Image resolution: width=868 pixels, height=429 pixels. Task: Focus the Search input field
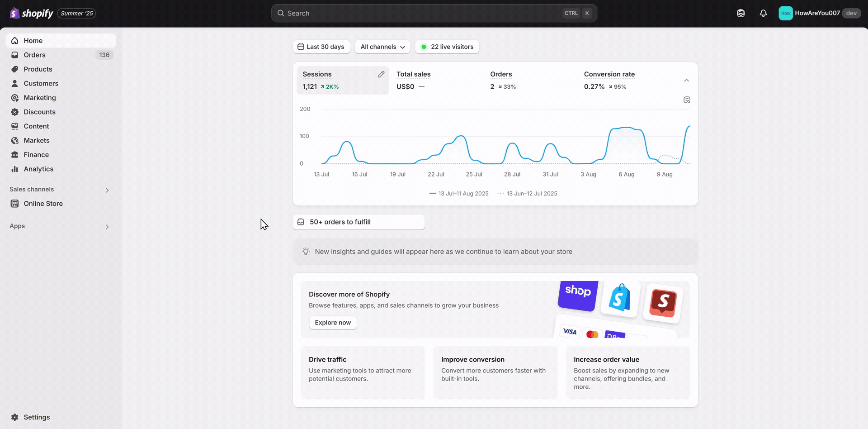434,13
